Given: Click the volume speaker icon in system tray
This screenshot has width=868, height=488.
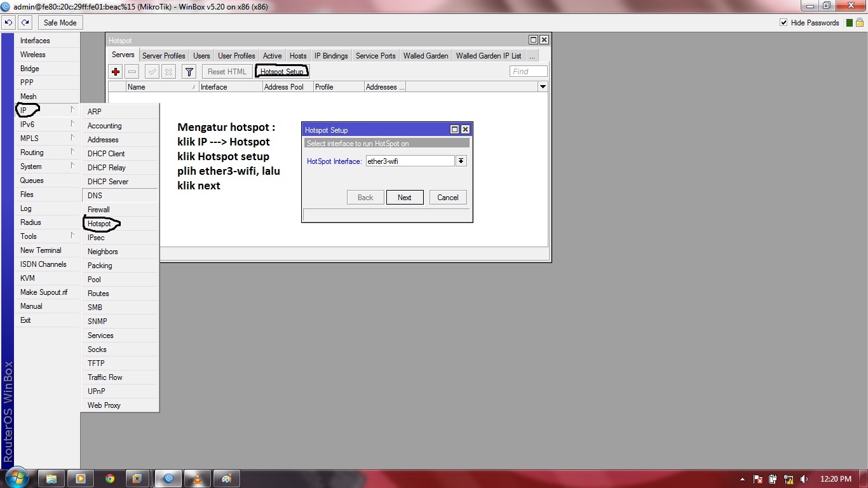Looking at the screenshot, I should (x=804, y=479).
